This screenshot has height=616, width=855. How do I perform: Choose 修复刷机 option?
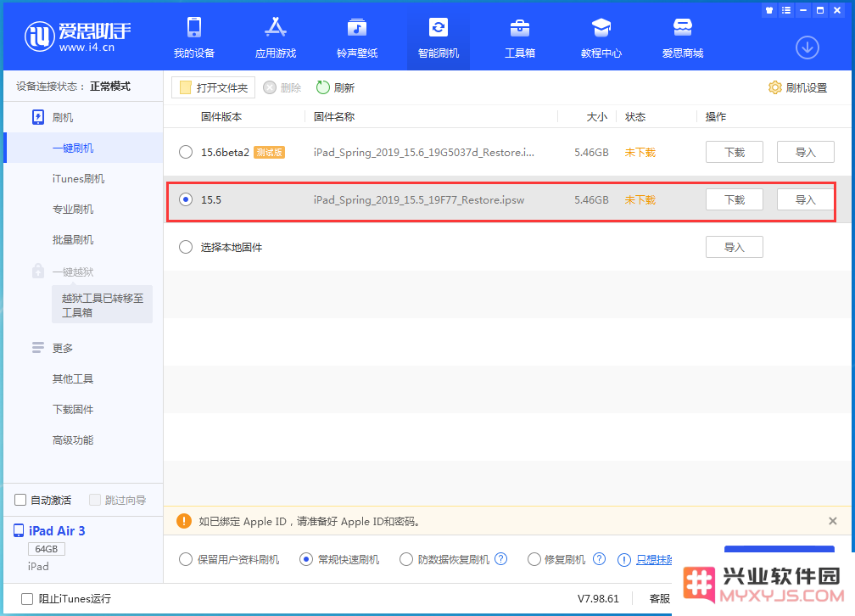tap(534, 559)
